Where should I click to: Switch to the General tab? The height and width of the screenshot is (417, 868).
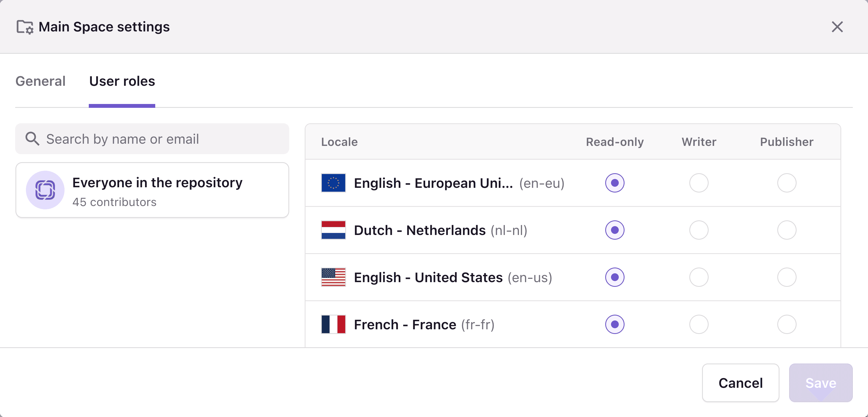click(x=41, y=81)
